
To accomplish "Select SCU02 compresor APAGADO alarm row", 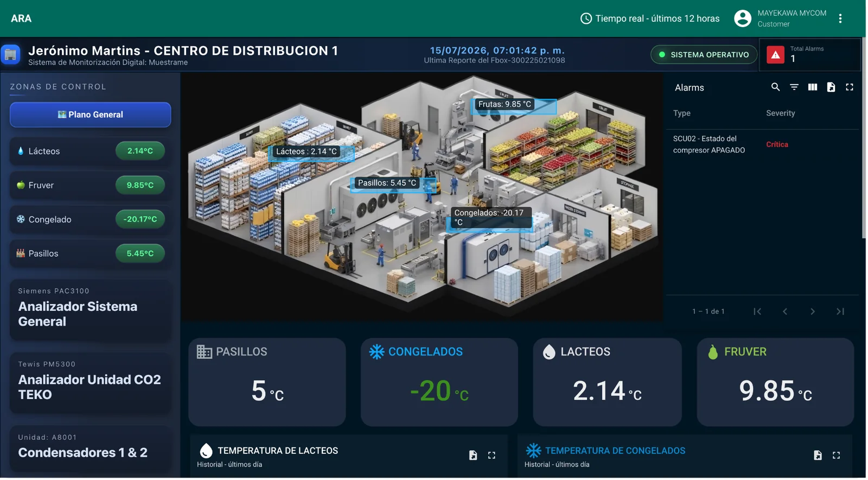I will [762, 144].
